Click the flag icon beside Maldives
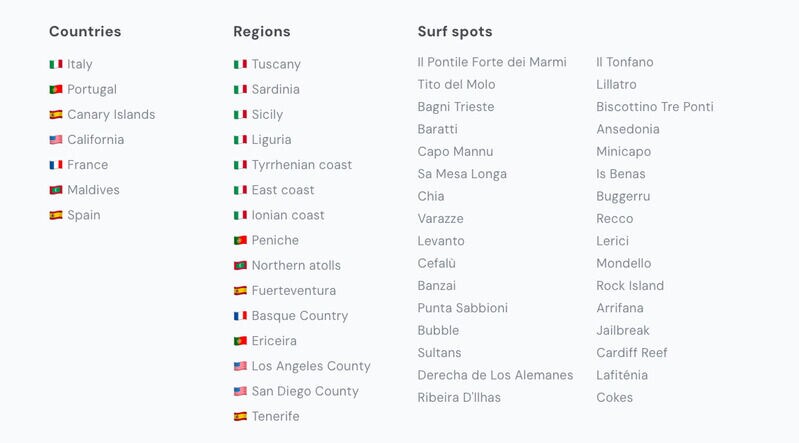This screenshot has width=799, height=443. (56, 190)
